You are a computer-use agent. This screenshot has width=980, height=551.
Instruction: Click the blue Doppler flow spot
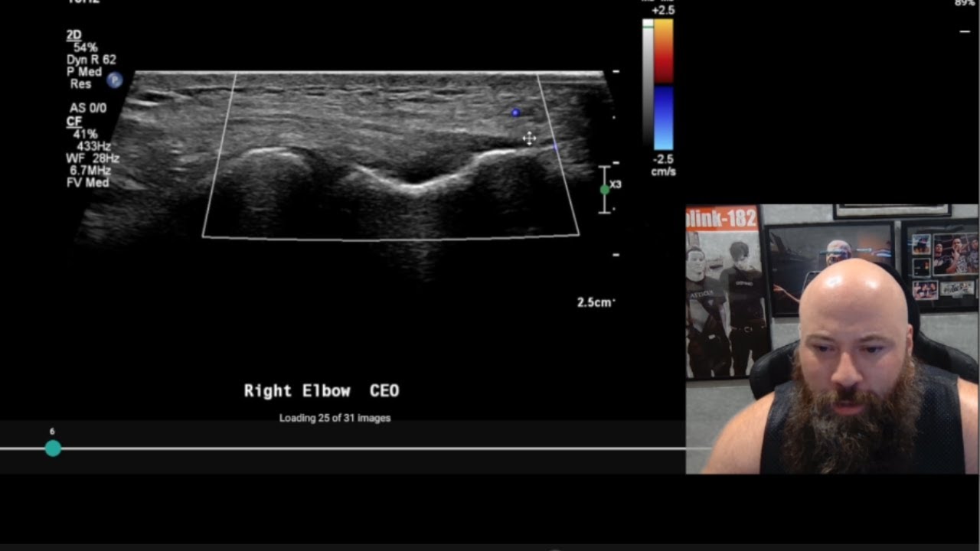tap(515, 112)
